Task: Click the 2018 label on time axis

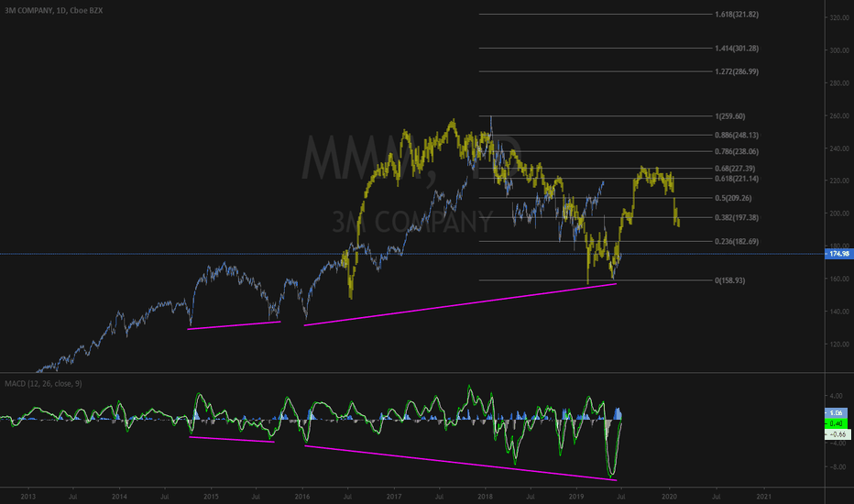Action: coord(486,497)
